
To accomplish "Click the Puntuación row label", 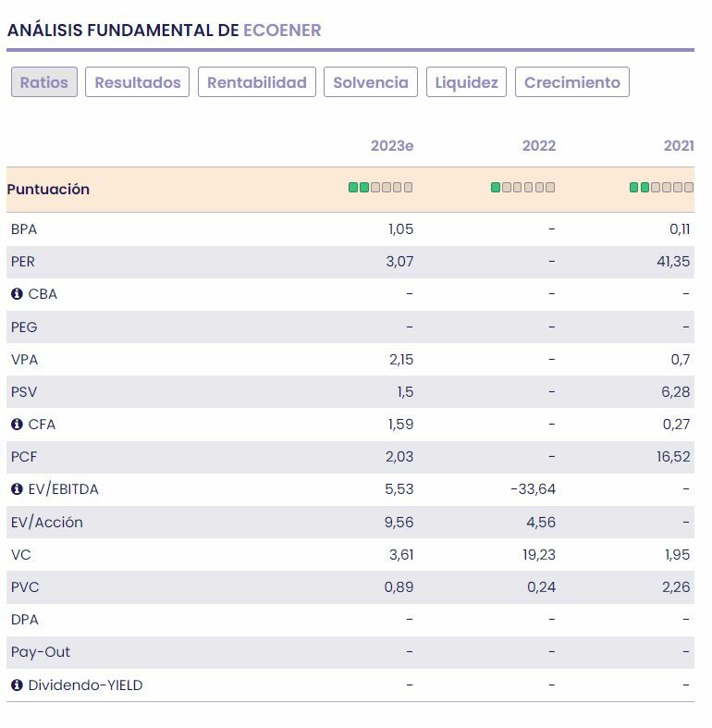I will [48, 189].
